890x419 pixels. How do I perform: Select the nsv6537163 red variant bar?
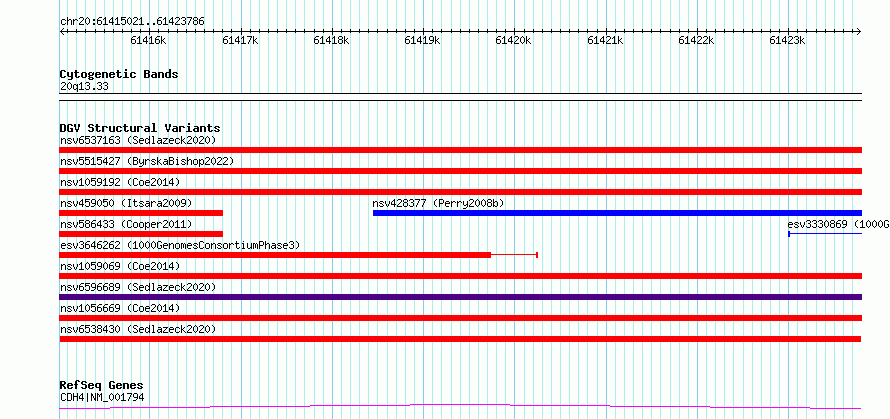[x=461, y=150]
